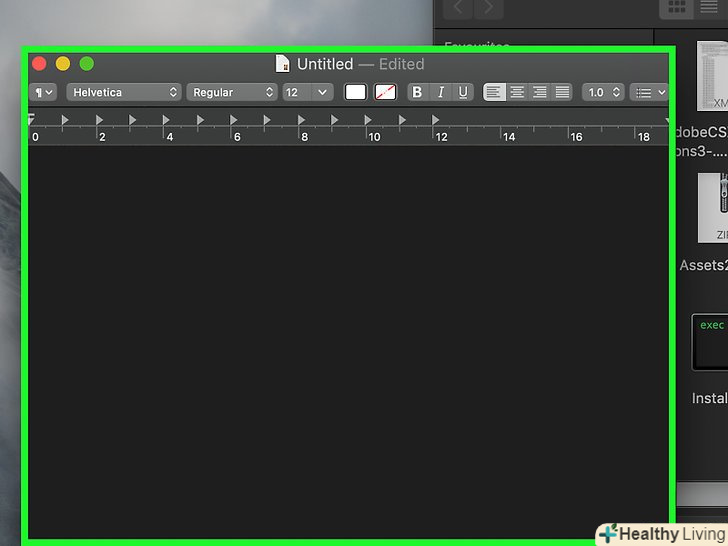Align text to the right
728x546 pixels.
540,92
